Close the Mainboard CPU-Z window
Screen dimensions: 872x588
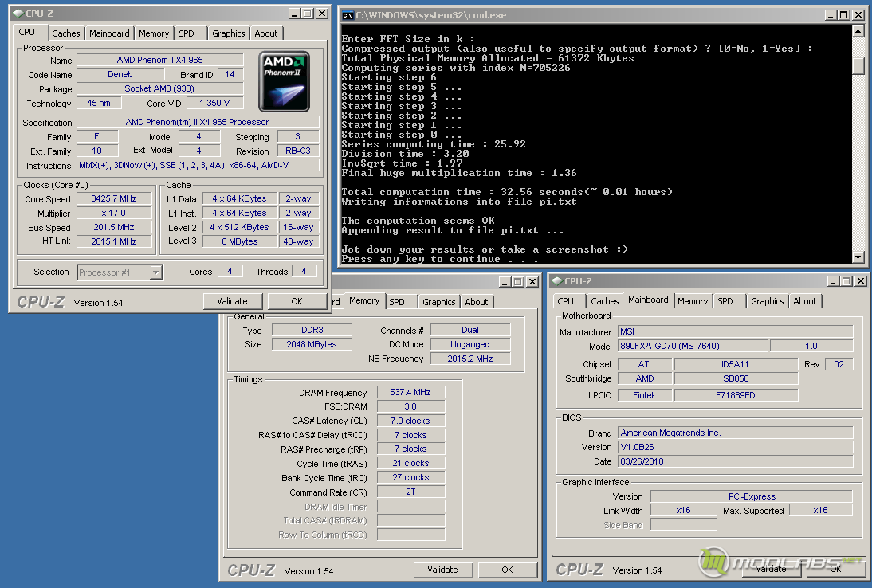click(861, 281)
